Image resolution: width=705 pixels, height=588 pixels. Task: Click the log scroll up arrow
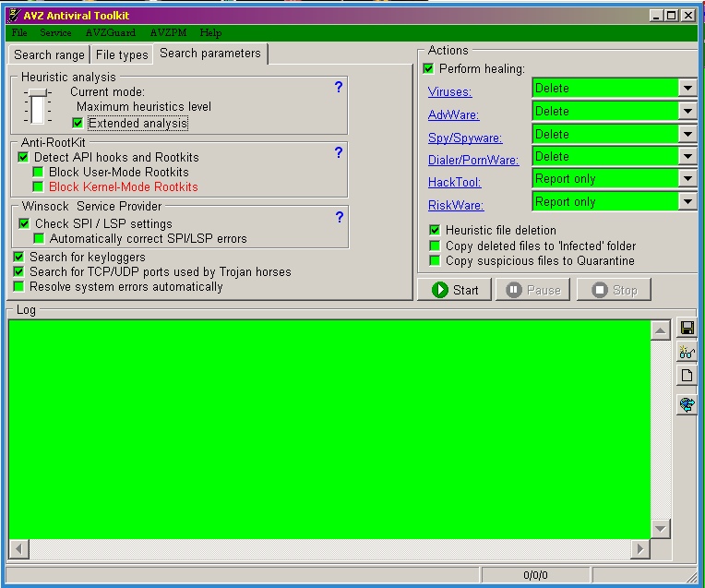[660, 330]
